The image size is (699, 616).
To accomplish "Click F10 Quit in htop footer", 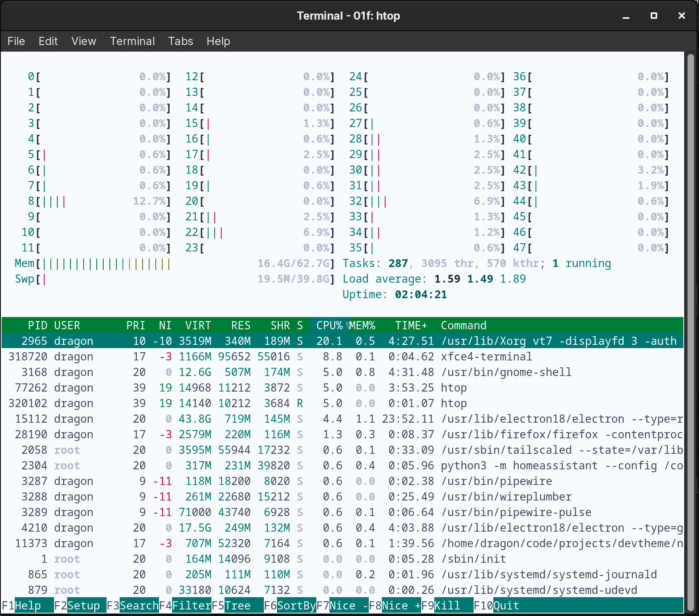I will click(496, 605).
